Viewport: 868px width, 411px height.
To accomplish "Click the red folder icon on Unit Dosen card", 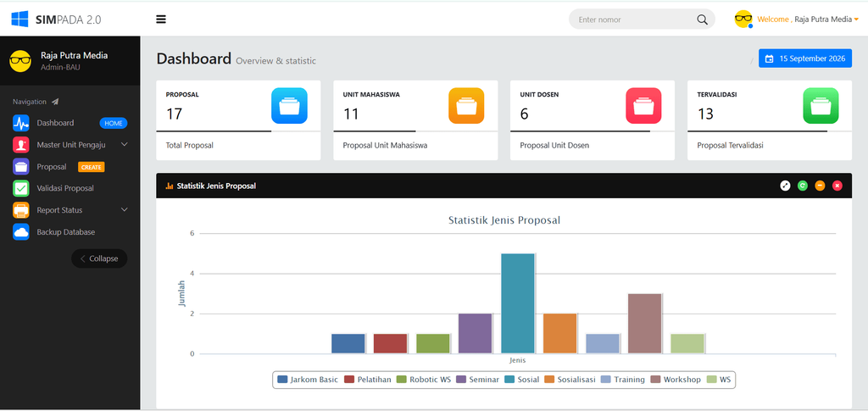I will click(x=643, y=106).
